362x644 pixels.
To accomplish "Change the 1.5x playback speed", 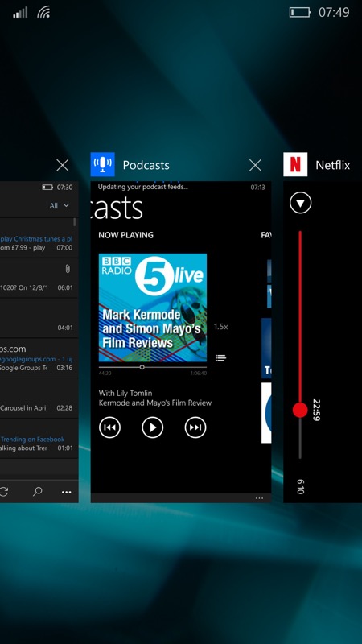I will coord(220,327).
